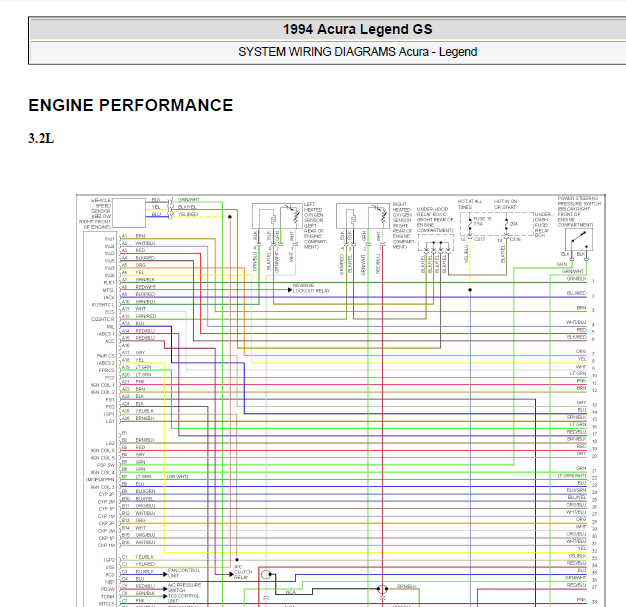This screenshot has height=607, width=626.
Task: Click the 'CYP 2P' signal label
Action: click(107, 494)
